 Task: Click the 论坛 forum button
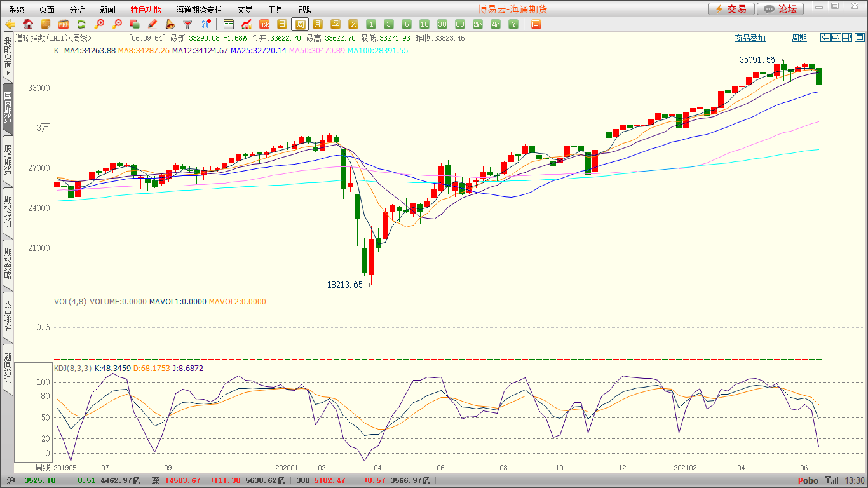780,9
